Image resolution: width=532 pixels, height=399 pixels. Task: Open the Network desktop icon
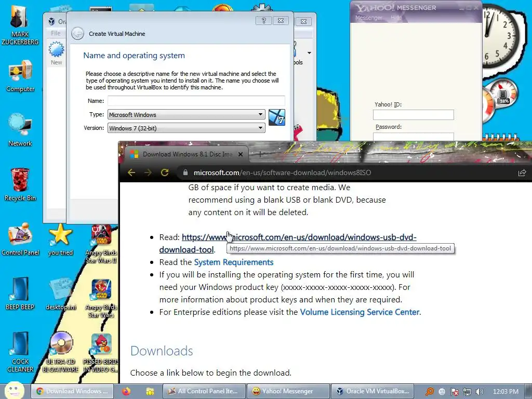tap(20, 130)
